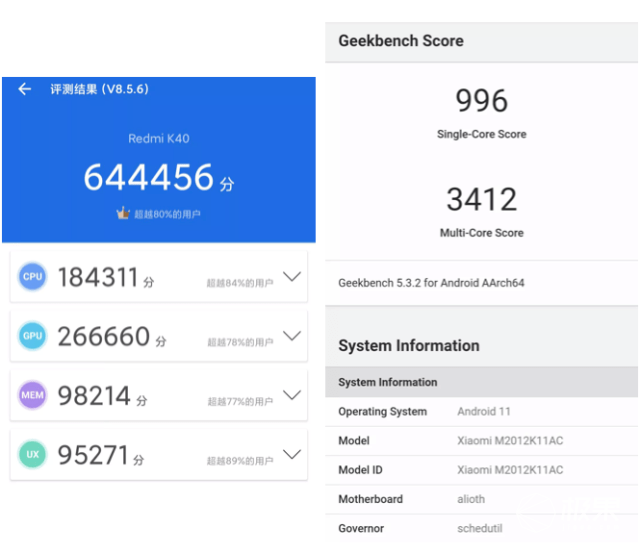The width and height of the screenshot is (640, 553).
Task: Click the Model ID row label
Action: coord(360,470)
